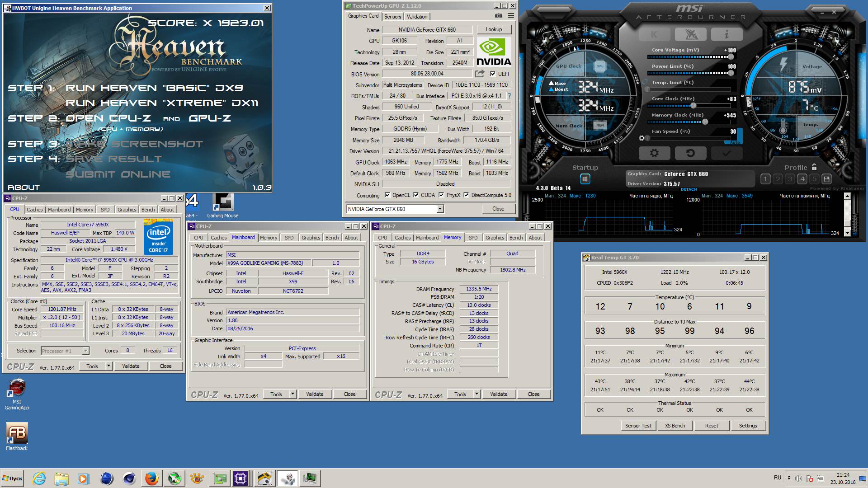The height and width of the screenshot is (488, 868).
Task: Click the Bus Interface question mark in GPU-Z
Action: [509, 96]
